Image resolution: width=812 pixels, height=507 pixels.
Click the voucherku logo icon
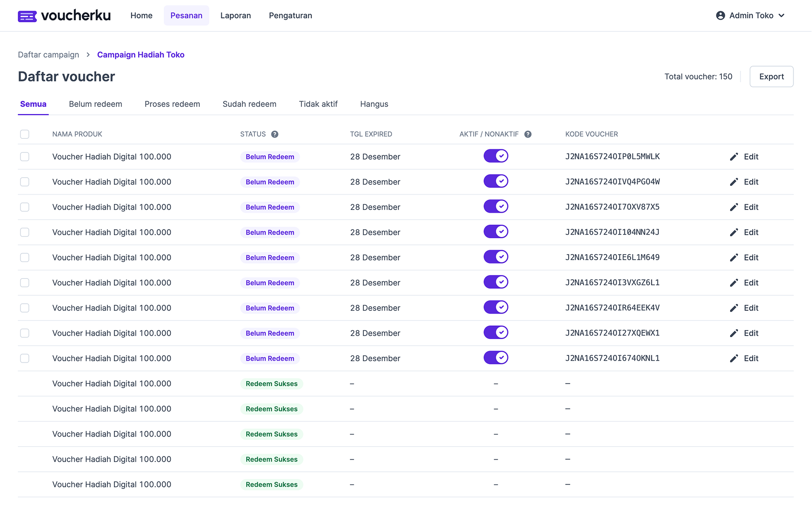click(27, 16)
